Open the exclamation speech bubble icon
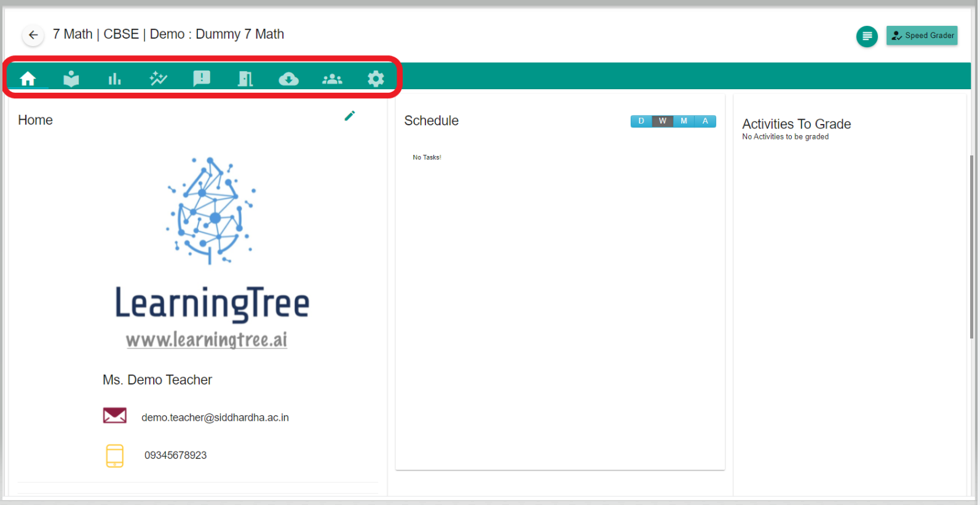Screen dimensions: 980x505 (x=202, y=79)
